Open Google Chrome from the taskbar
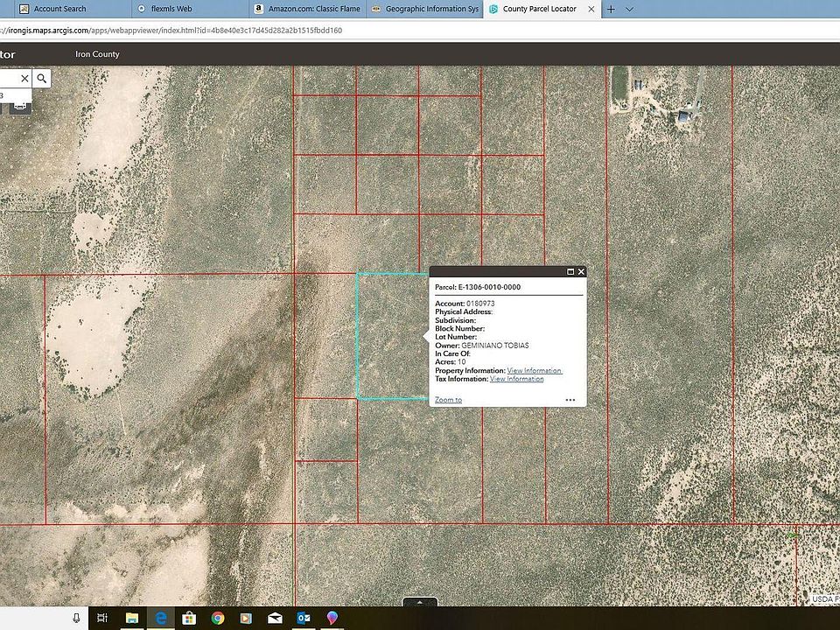 (218, 619)
